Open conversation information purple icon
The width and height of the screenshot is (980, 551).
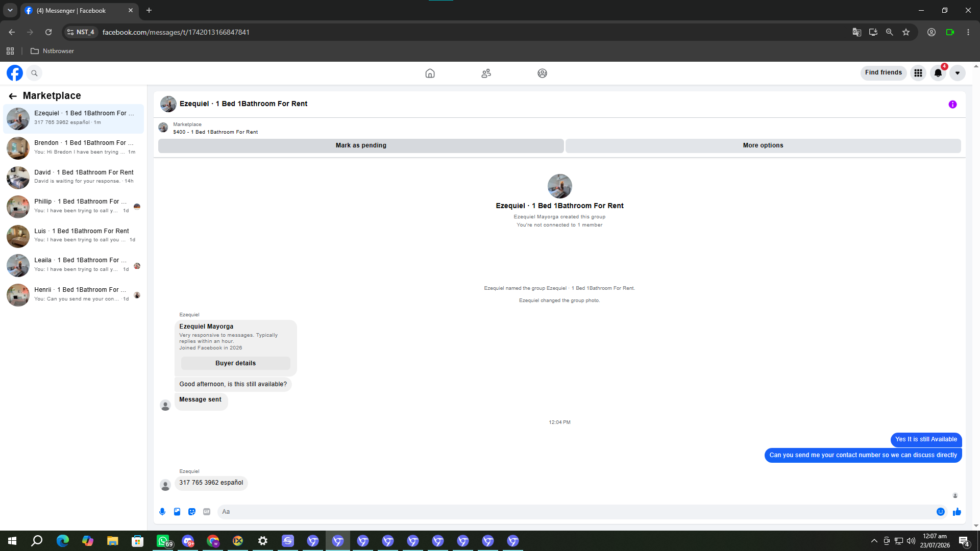tap(952, 104)
